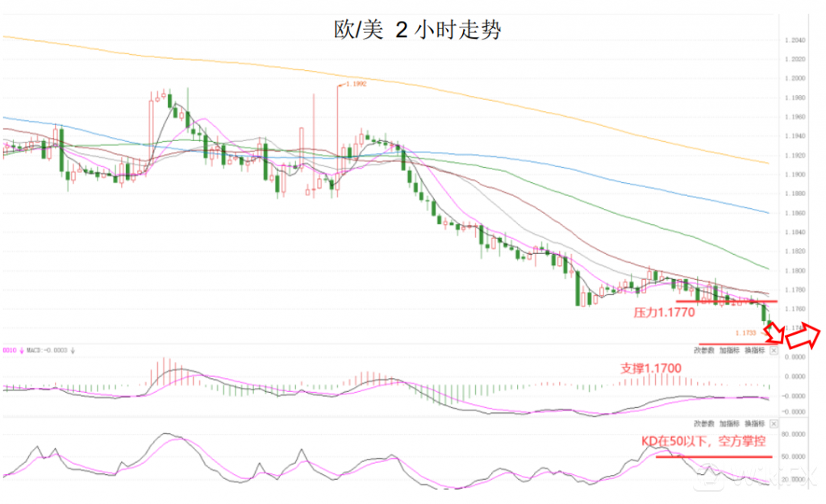The height and width of the screenshot is (504, 826).
Task: Click 换指标 in the MACD panel
Action: [x=755, y=351]
